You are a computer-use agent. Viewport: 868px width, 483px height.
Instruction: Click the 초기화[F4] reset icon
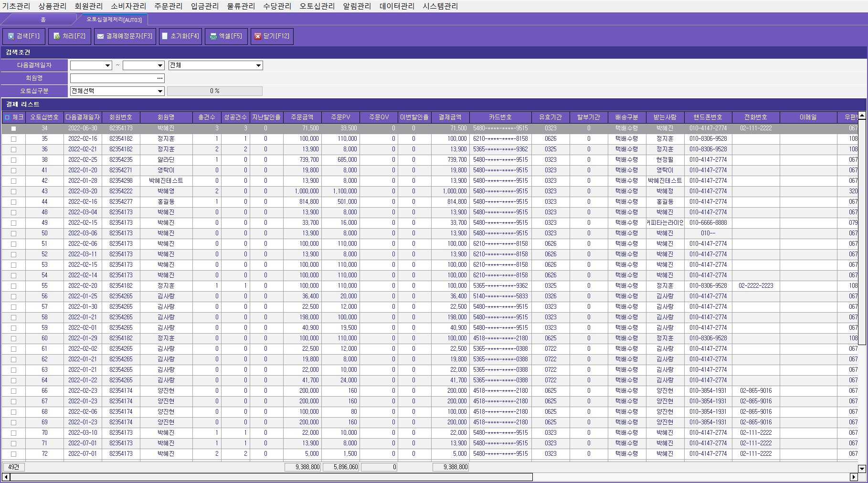coord(165,36)
